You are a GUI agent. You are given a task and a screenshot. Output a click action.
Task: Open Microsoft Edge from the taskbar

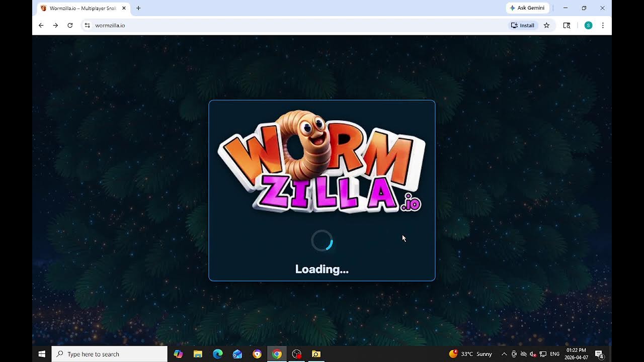click(217, 354)
